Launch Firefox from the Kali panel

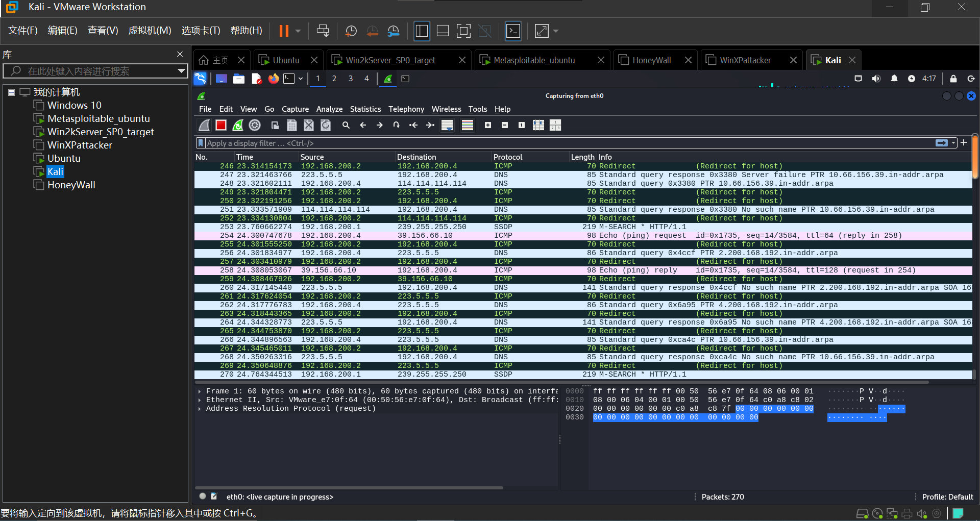click(274, 79)
